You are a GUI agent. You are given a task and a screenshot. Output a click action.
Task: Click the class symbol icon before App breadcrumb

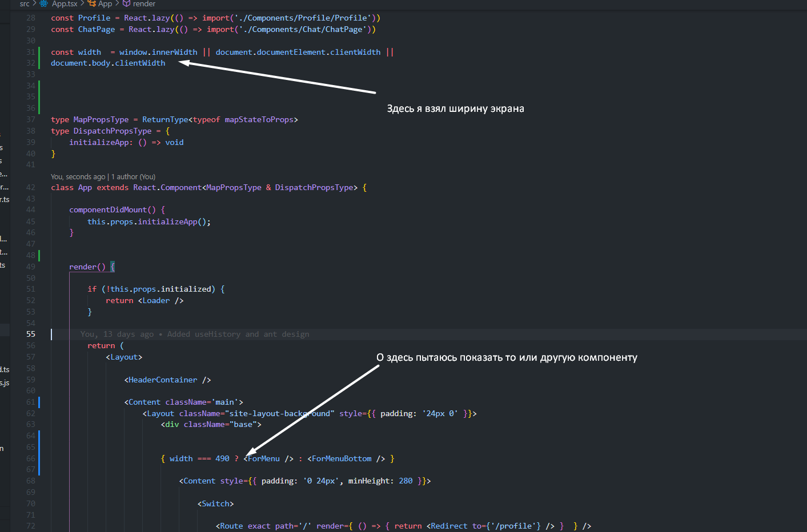pyautogui.click(x=91, y=3)
